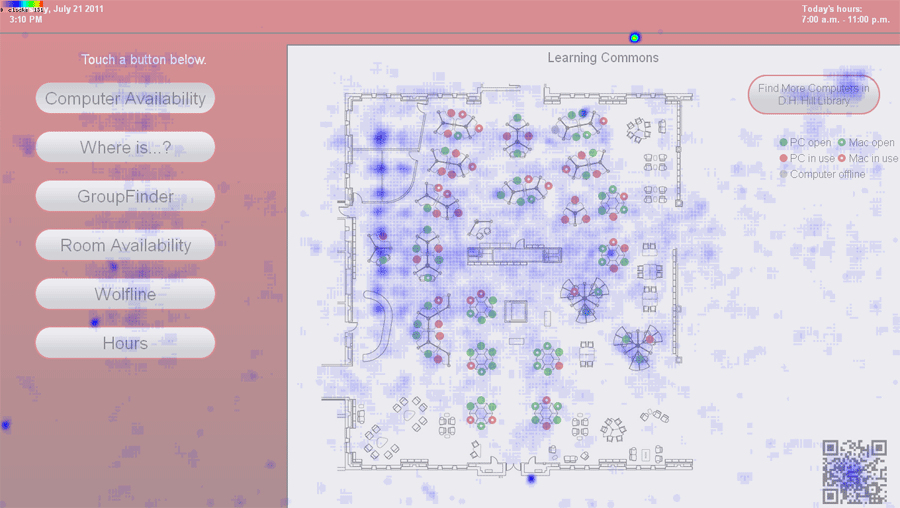
Task: Tap the curved couch icon on map's left
Action: pyautogui.click(x=379, y=325)
